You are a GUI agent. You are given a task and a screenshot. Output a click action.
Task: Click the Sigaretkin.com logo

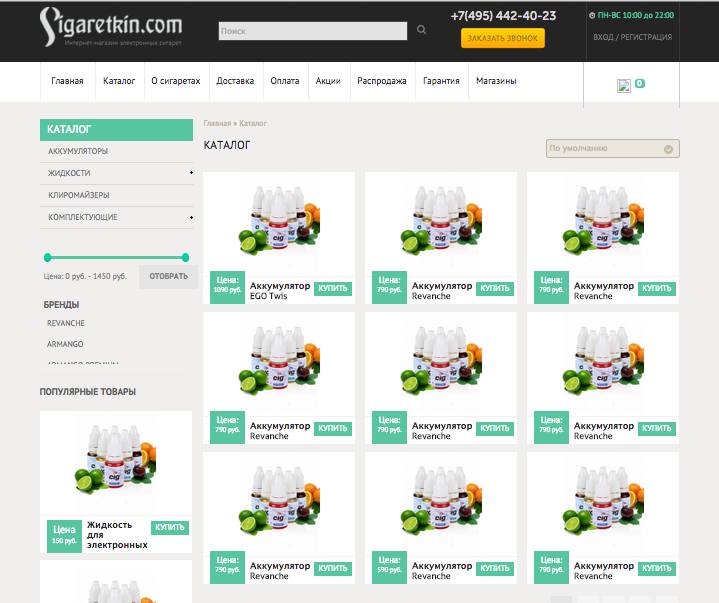click(111, 27)
